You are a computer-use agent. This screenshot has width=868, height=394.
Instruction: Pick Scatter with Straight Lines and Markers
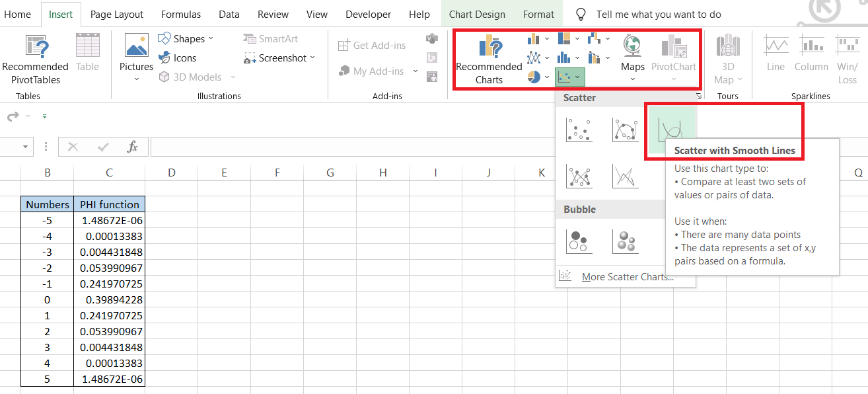[x=579, y=176]
